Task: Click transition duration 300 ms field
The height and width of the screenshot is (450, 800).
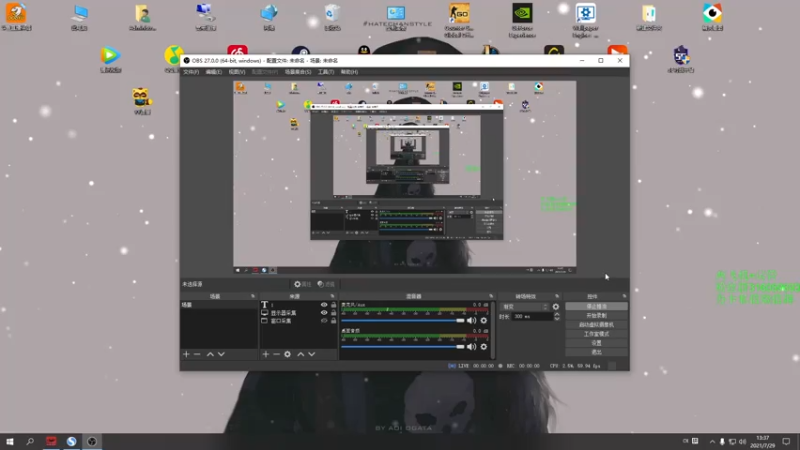Action: [x=532, y=316]
